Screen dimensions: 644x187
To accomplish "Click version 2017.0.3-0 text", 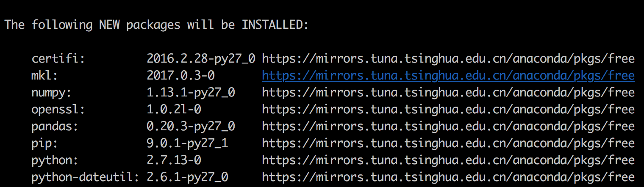I will click(180, 76).
